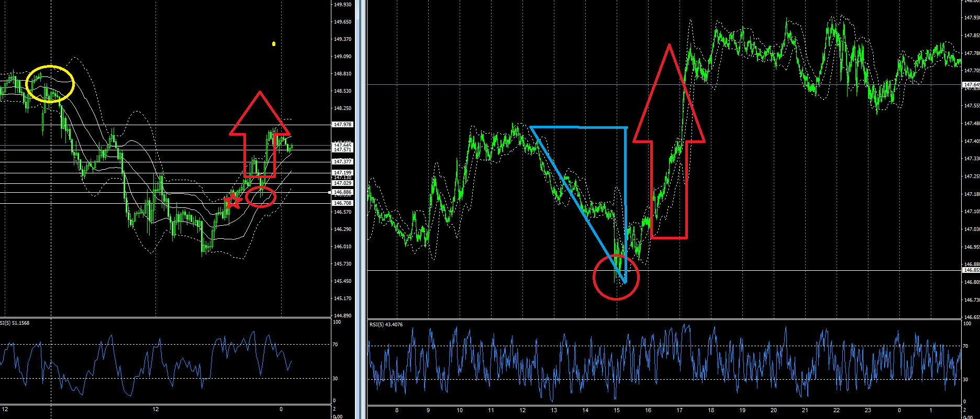
Task: Click the 148.810 price label, left chart
Action: 342,74
